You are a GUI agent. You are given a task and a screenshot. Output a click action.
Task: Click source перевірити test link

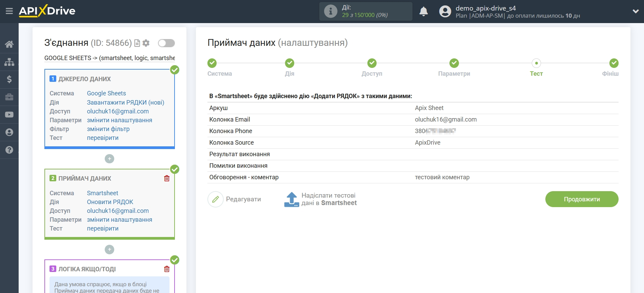pos(103,138)
